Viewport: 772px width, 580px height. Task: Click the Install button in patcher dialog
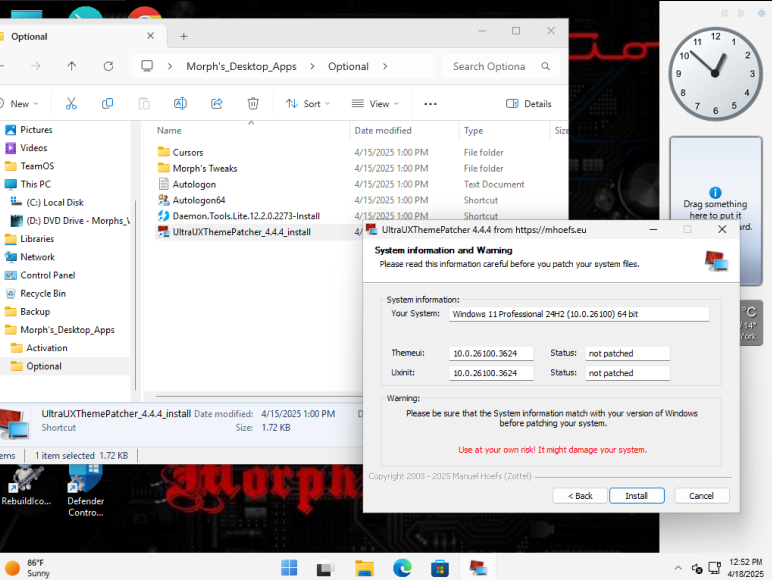click(637, 496)
